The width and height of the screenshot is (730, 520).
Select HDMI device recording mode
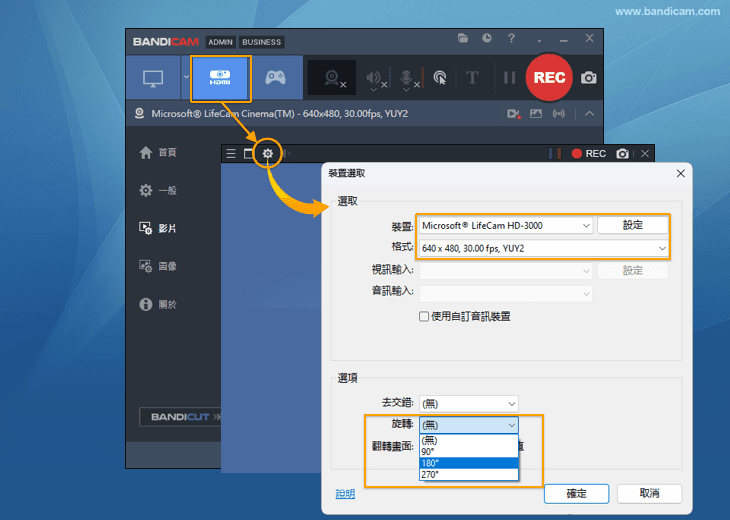click(x=221, y=78)
